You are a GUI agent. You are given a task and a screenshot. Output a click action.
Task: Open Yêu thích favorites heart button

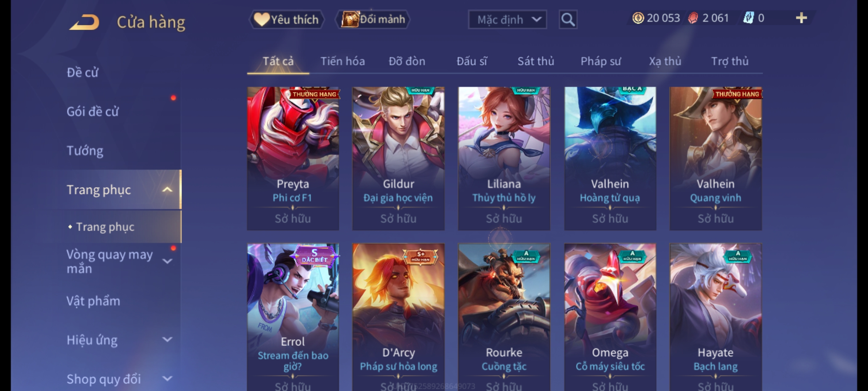[286, 20]
